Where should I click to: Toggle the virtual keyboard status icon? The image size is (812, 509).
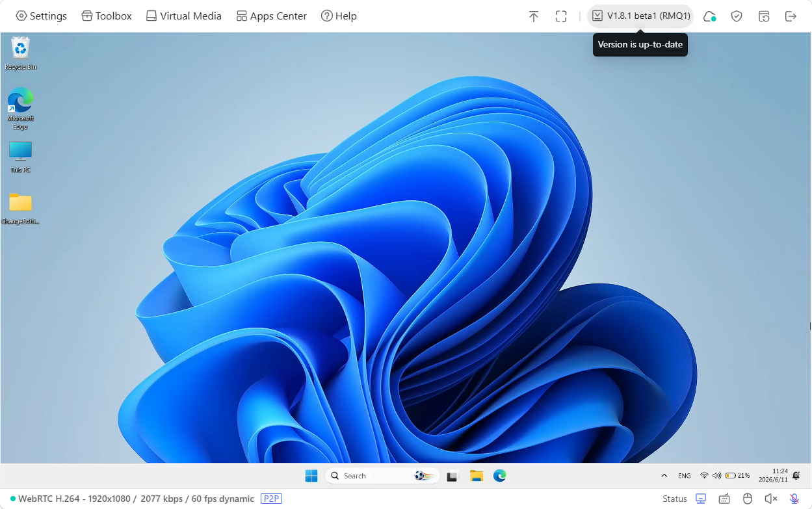coord(724,499)
